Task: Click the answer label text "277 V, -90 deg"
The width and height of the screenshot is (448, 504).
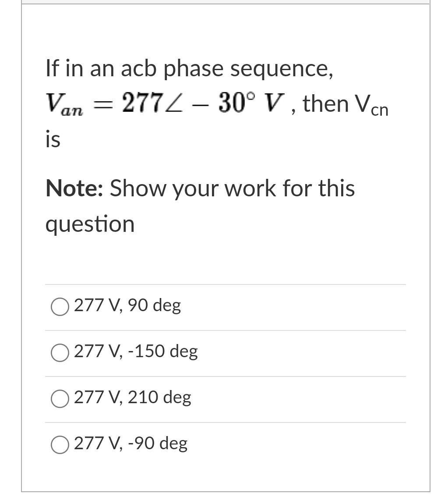Action: (130, 444)
